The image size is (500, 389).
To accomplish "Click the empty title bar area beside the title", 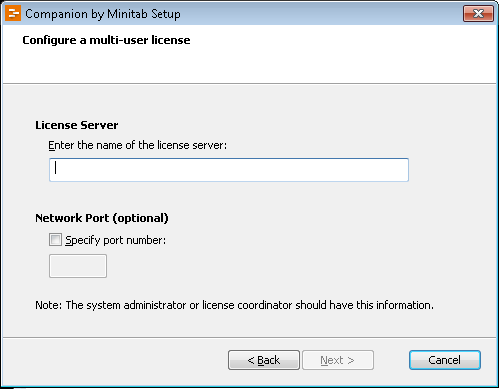I will point(320,14).
